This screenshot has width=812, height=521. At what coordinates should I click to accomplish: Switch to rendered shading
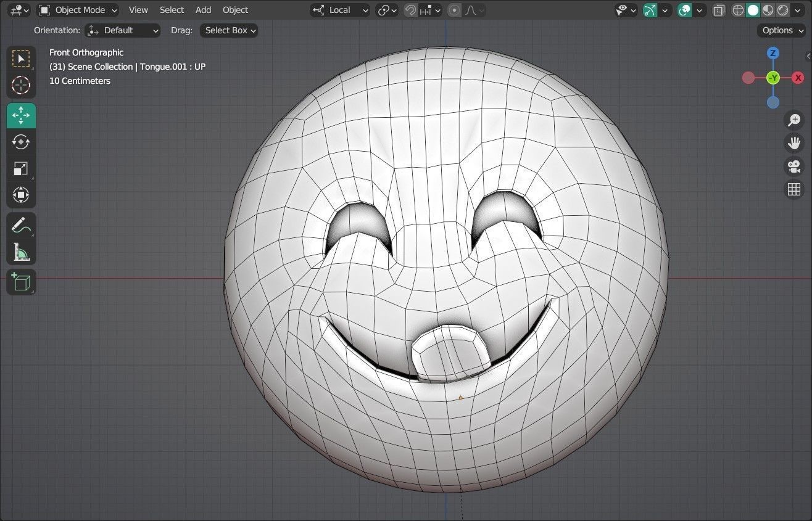782,10
